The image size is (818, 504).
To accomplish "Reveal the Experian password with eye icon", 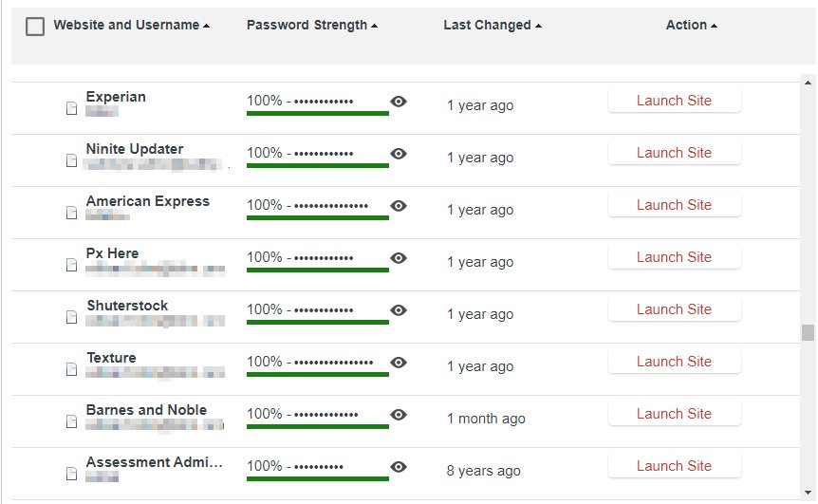I will [399, 102].
